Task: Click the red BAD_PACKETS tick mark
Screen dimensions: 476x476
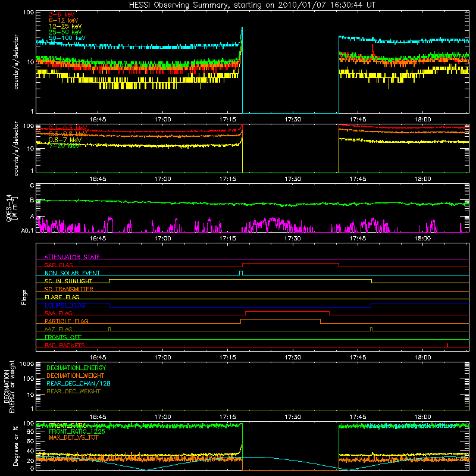Action: click(447, 345)
